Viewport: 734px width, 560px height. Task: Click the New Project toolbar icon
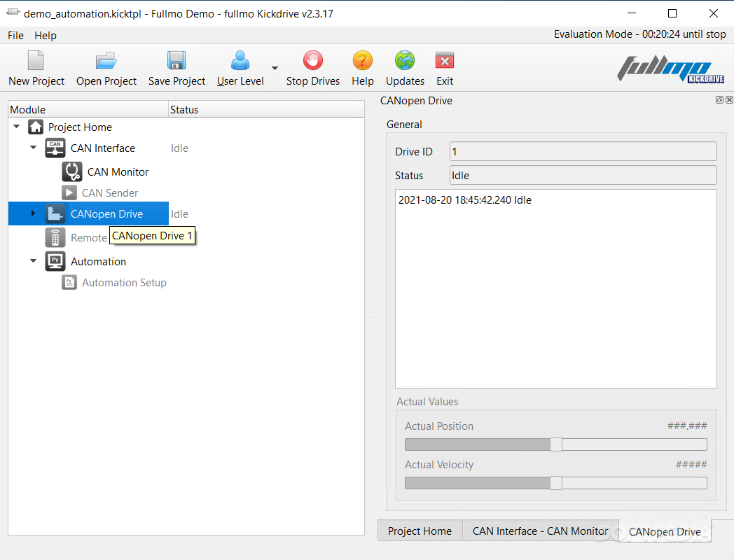point(36,61)
